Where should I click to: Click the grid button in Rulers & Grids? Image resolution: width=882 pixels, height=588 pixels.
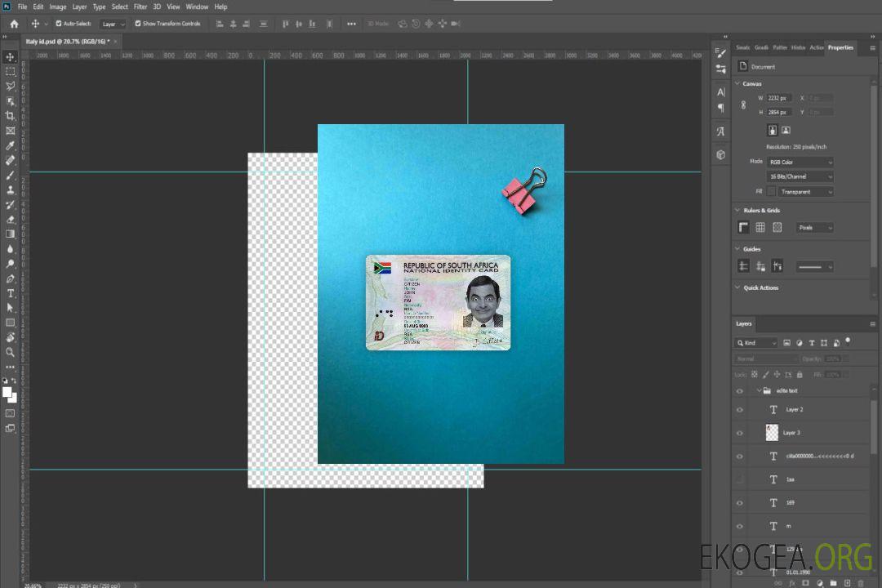click(760, 228)
